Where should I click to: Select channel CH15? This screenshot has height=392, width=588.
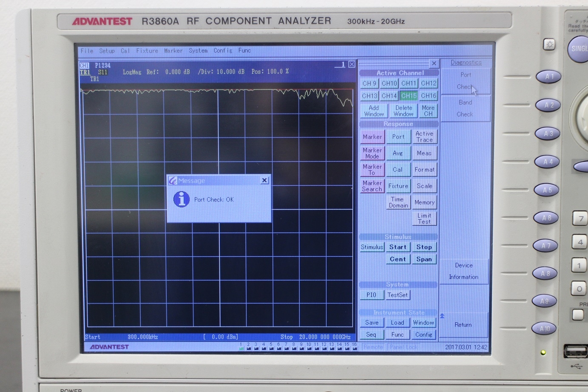pyautogui.click(x=409, y=96)
